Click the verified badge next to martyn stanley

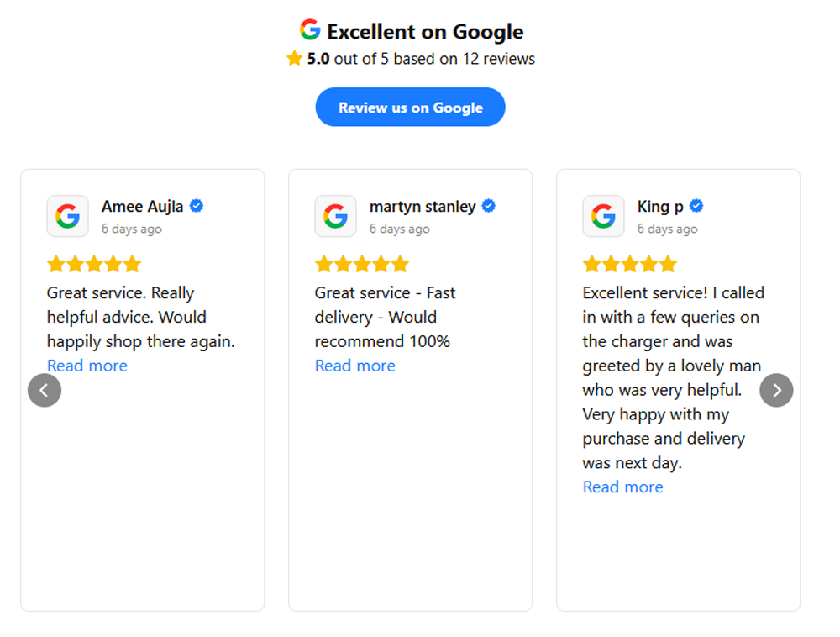tap(488, 205)
